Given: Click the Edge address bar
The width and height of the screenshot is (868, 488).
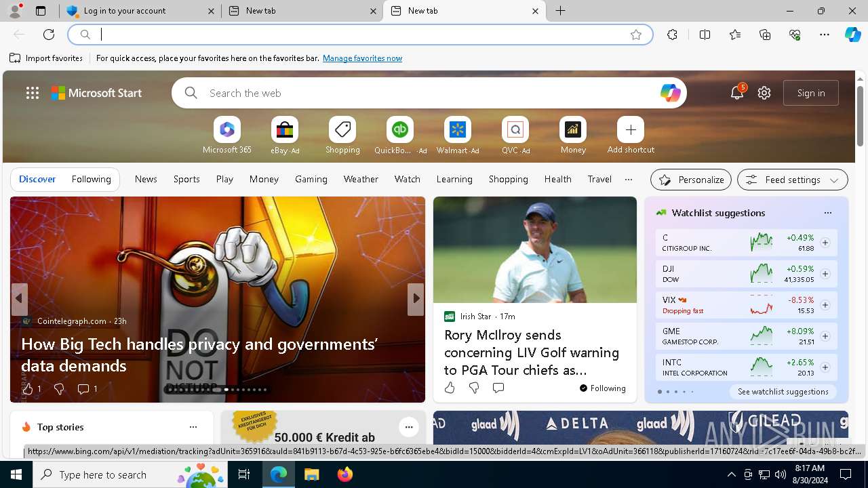Looking at the screenshot, I should pyautogui.click(x=361, y=35).
